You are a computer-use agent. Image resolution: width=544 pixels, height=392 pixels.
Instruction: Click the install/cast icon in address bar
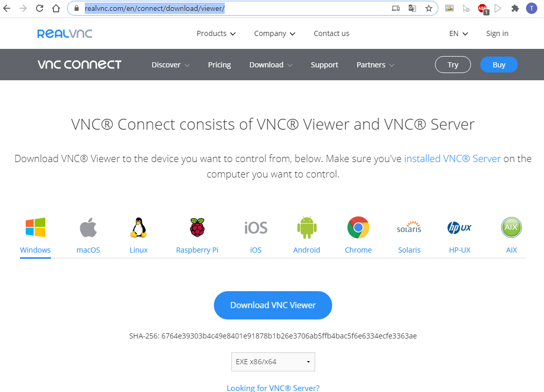point(395,8)
